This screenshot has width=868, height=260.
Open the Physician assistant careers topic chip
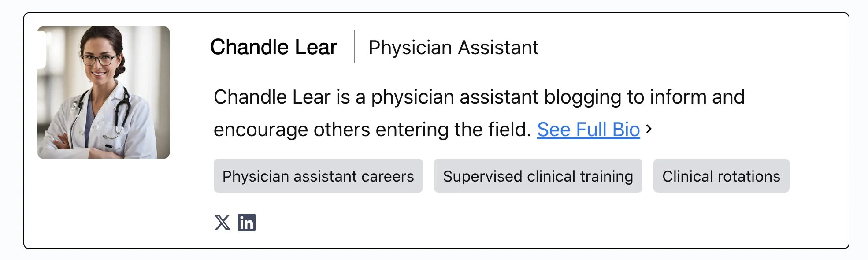318,176
